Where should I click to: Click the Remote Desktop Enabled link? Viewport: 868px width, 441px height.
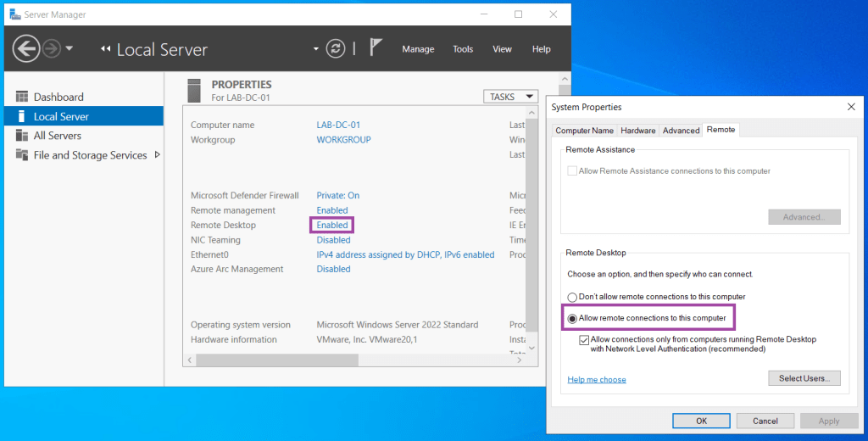pos(332,225)
